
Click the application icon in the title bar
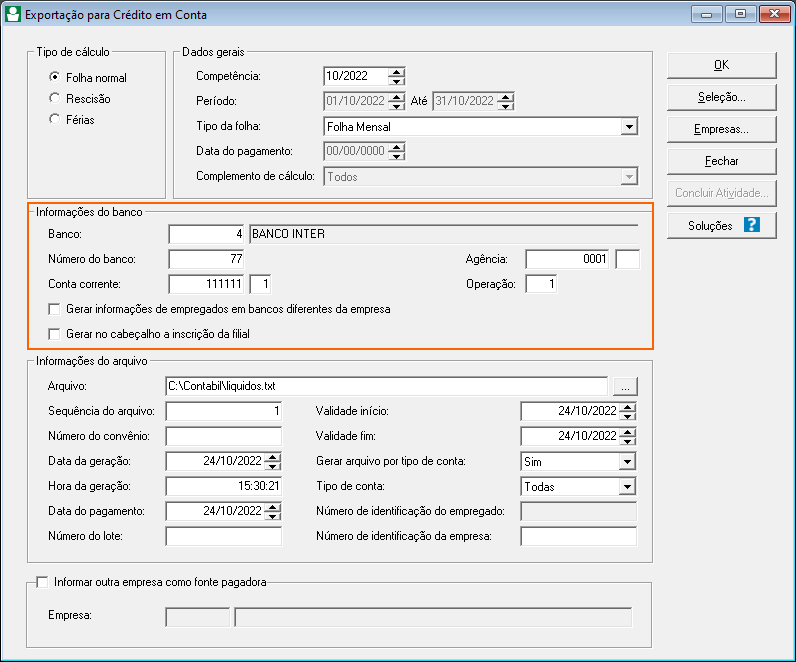click(13, 14)
